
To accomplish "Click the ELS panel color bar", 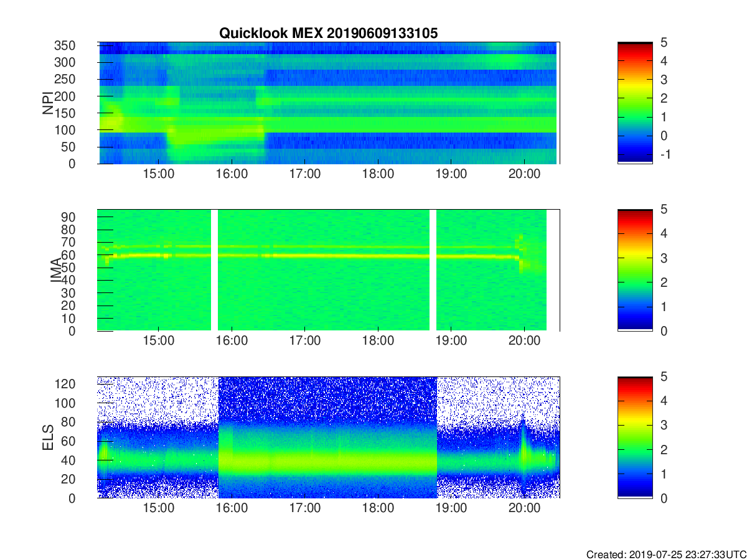I will pyautogui.click(x=635, y=437).
